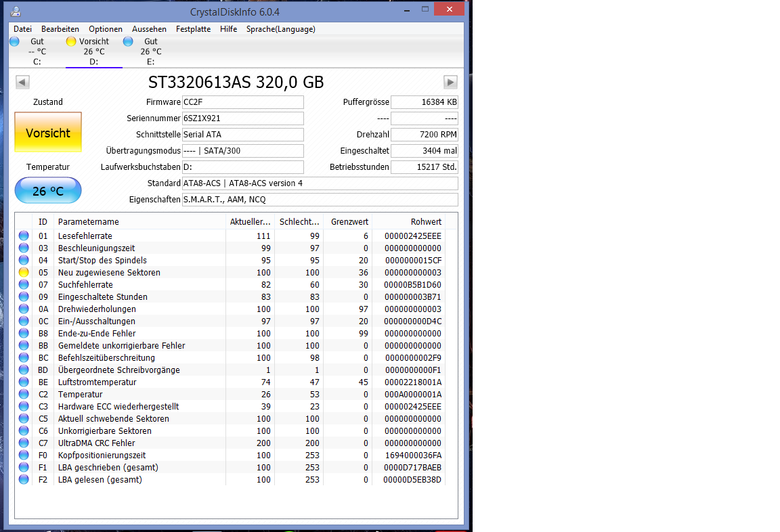Click the Übertragungsmodus field SATA/300
This screenshot has height=532, width=780.
243,151
